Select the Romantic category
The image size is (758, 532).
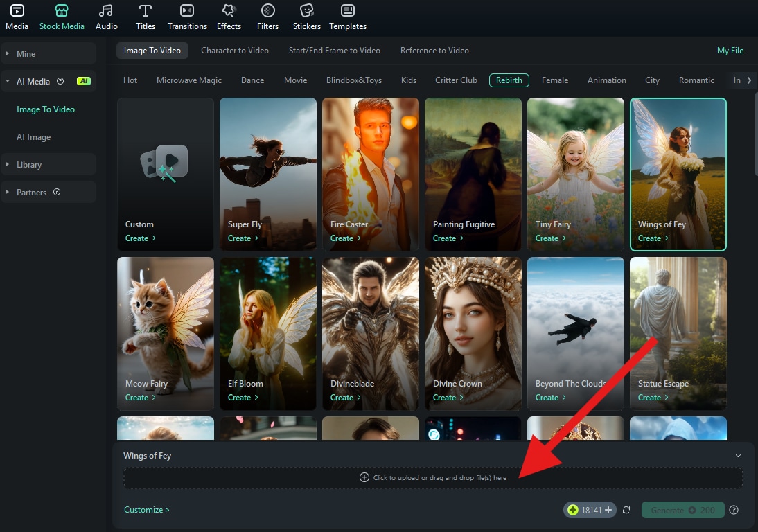point(696,80)
